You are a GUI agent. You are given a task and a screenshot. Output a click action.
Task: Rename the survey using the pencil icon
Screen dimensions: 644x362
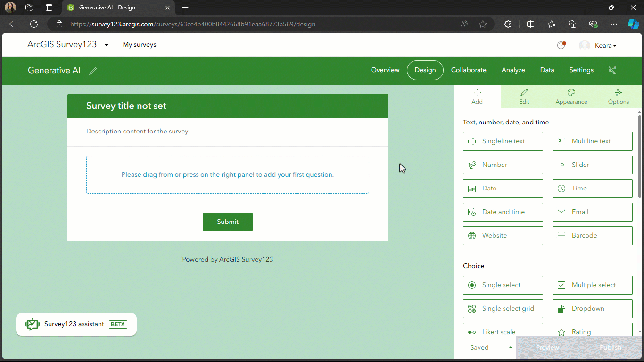(x=92, y=70)
